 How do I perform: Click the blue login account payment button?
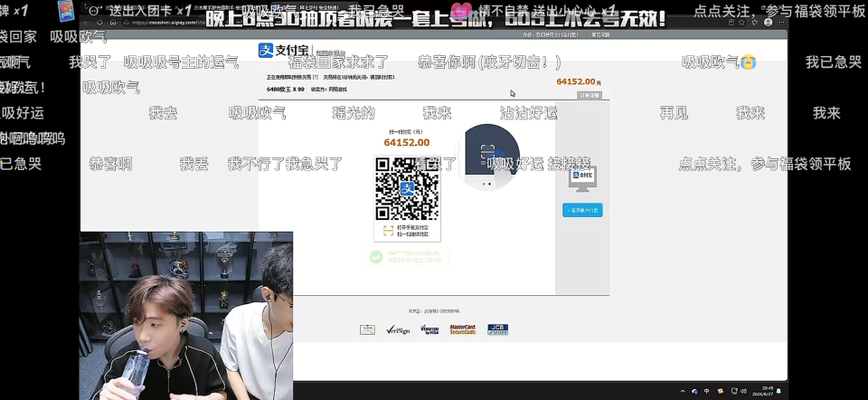click(x=582, y=210)
